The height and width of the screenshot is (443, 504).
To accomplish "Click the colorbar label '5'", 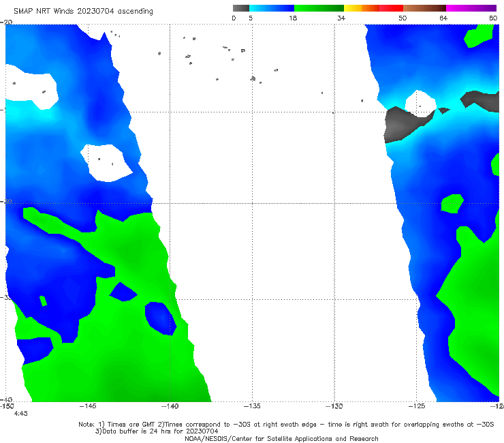I will [x=251, y=18].
